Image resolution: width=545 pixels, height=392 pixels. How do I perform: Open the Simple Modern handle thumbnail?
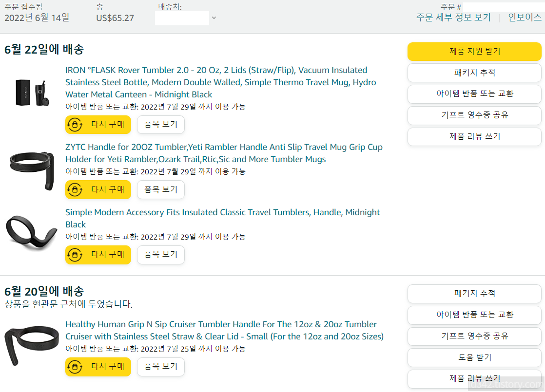32,232
